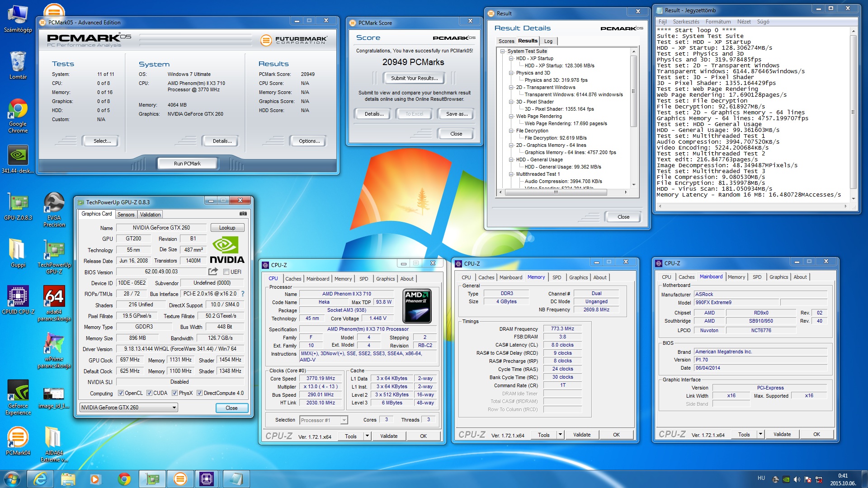Launch PCMark04 desktop icon
Viewport: 868px width, 488px height.
click(18, 441)
